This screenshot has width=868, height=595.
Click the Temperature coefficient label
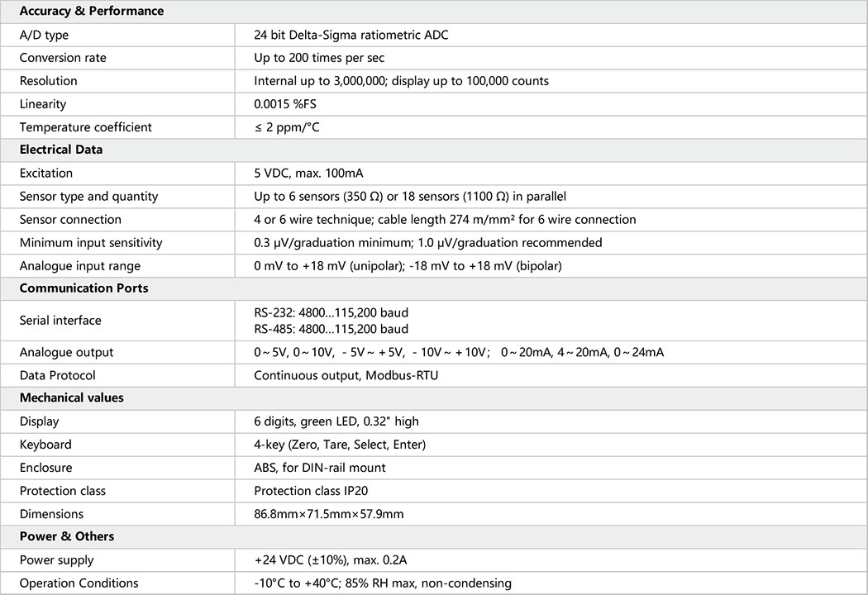coord(86,127)
